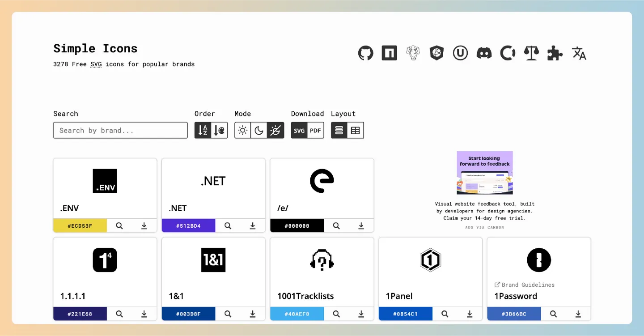Open the language translation icon

coord(579,53)
